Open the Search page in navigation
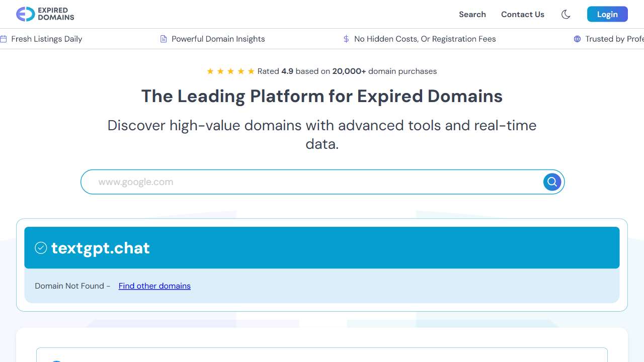 point(472,14)
